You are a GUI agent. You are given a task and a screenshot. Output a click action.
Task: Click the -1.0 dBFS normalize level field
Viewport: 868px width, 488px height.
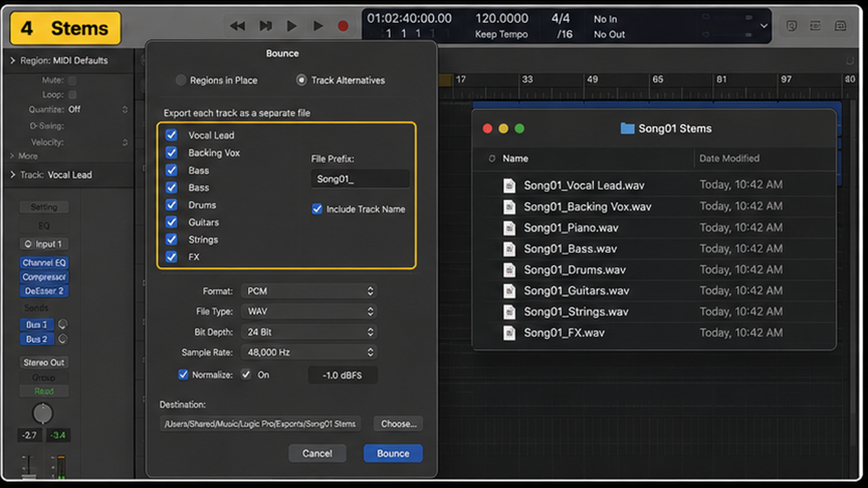pyautogui.click(x=342, y=375)
